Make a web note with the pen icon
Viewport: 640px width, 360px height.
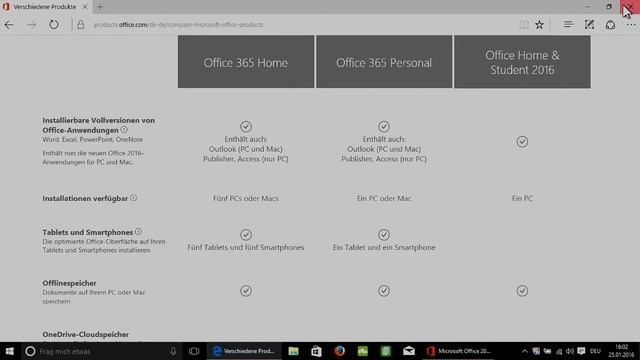tap(589, 24)
